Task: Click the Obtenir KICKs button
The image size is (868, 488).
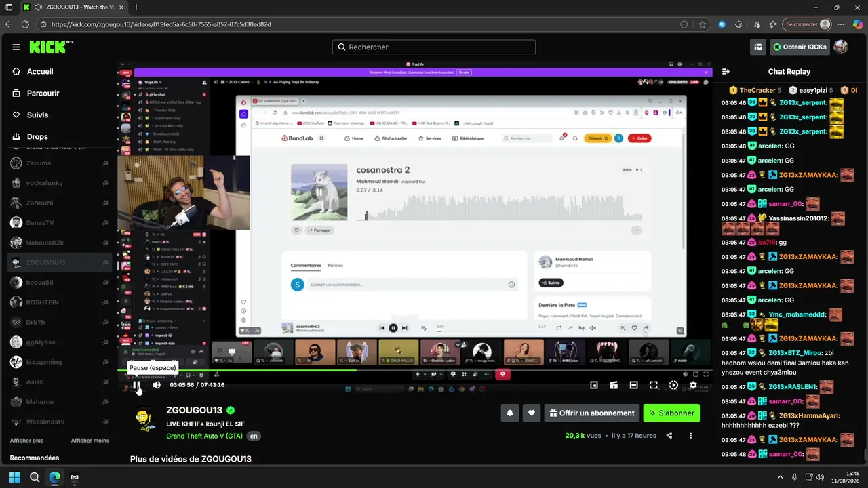Action: tap(800, 47)
